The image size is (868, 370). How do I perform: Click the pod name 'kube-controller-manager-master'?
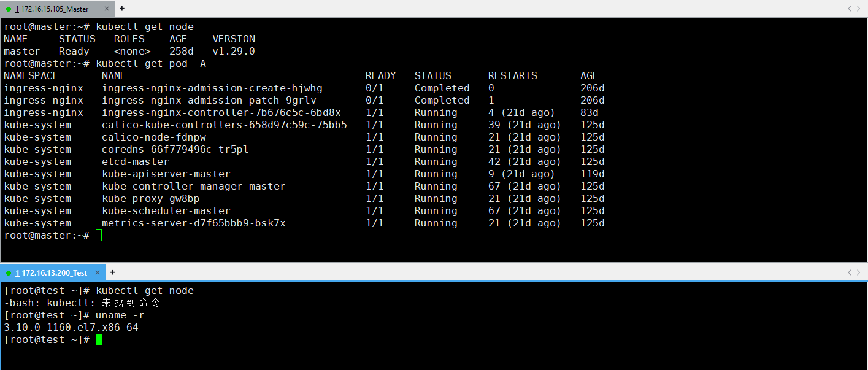[194, 187]
